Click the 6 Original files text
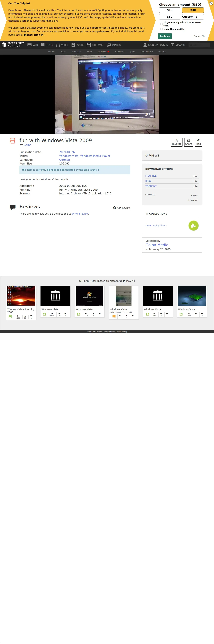 click(x=192, y=200)
